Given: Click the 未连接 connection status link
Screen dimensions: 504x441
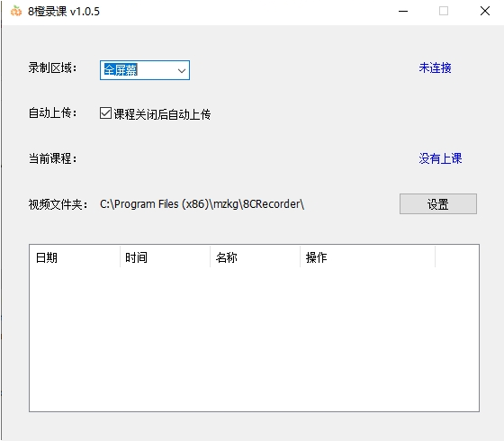Looking at the screenshot, I should click(x=435, y=67).
